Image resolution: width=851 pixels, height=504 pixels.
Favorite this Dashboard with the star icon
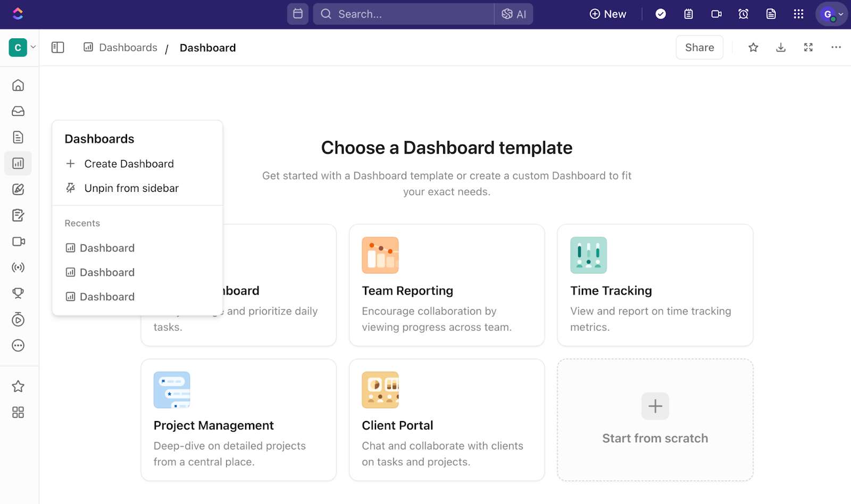(x=753, y=48)
